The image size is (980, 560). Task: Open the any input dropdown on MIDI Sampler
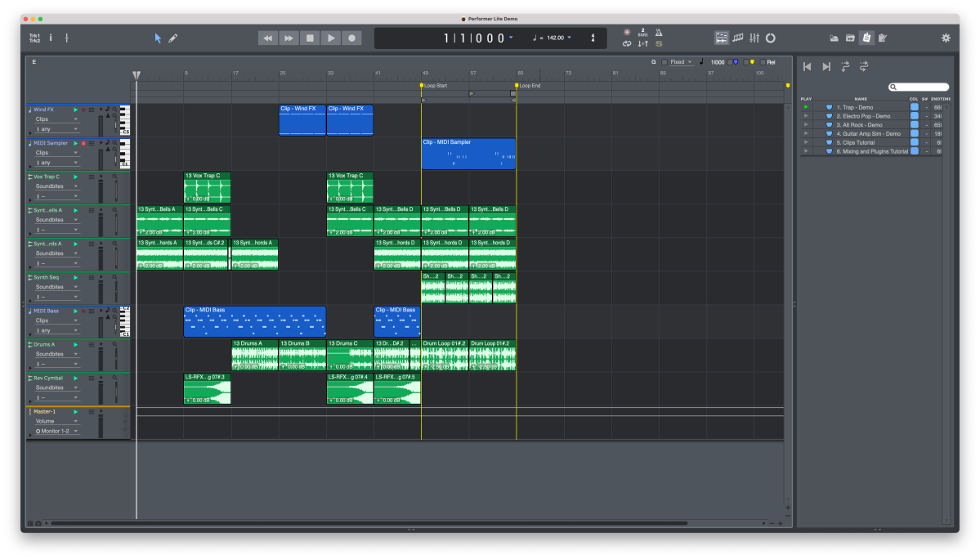point(56,163)
